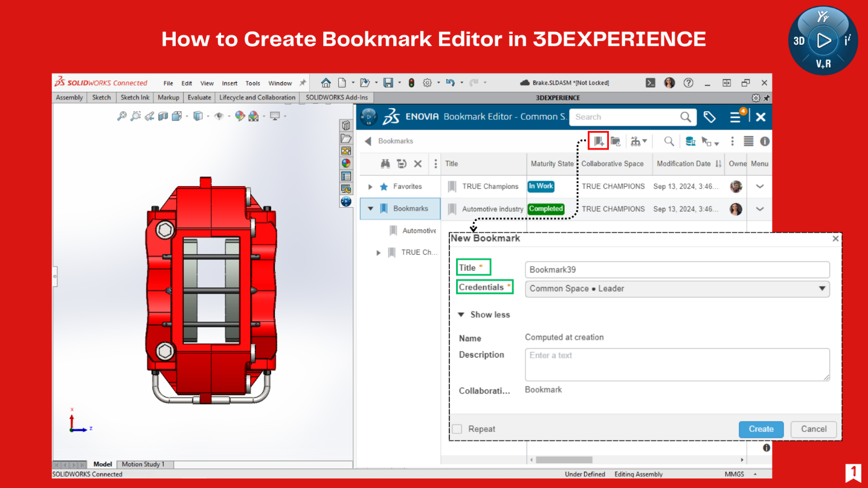
Task: Open the Open document dropdown arrow
Action: coord(376,83)
